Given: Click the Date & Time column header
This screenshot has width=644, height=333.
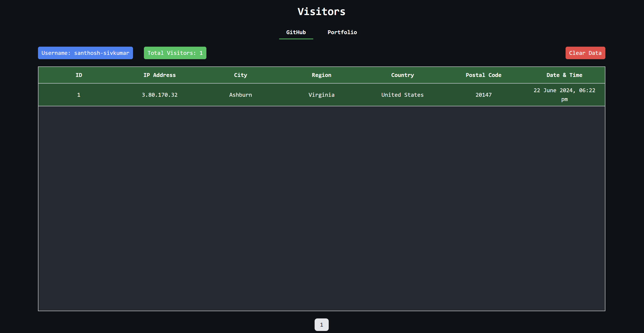Looking at the screenshot, I should click(564, 75).
